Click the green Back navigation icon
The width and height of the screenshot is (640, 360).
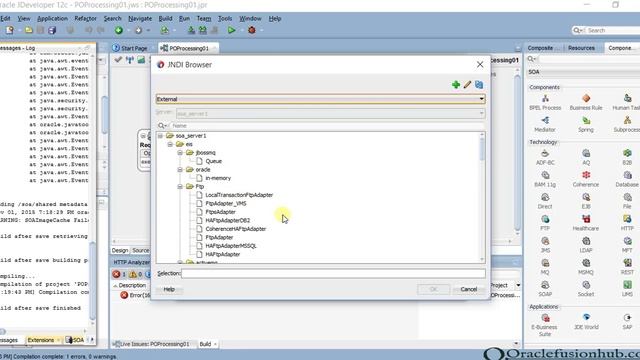point(119,30)
